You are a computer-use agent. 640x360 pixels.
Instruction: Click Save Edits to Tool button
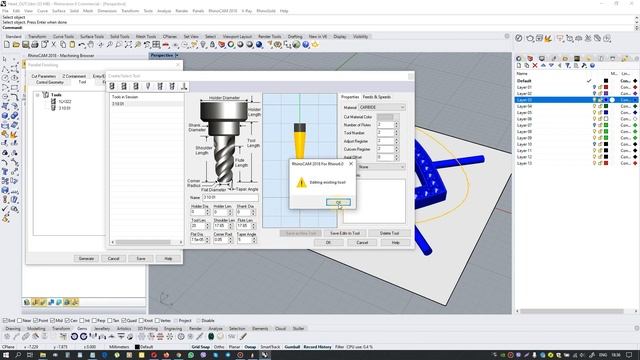coord(345,233)
